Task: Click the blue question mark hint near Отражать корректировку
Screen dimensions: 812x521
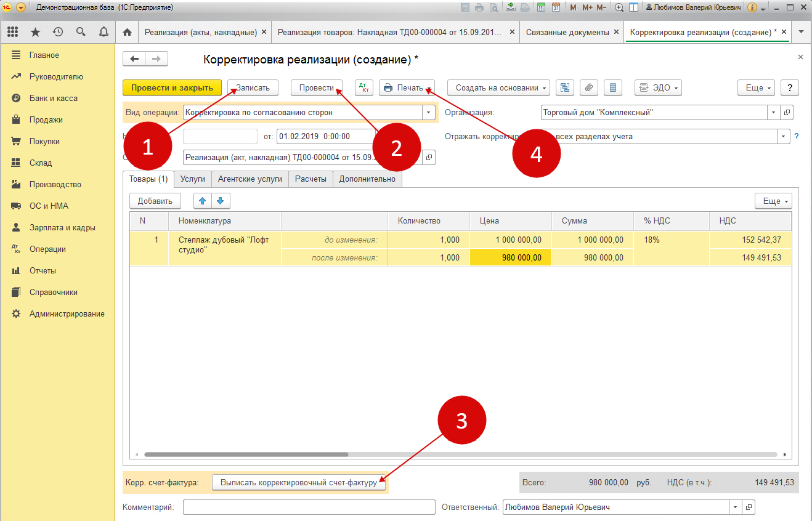Action: coord(797,137)
